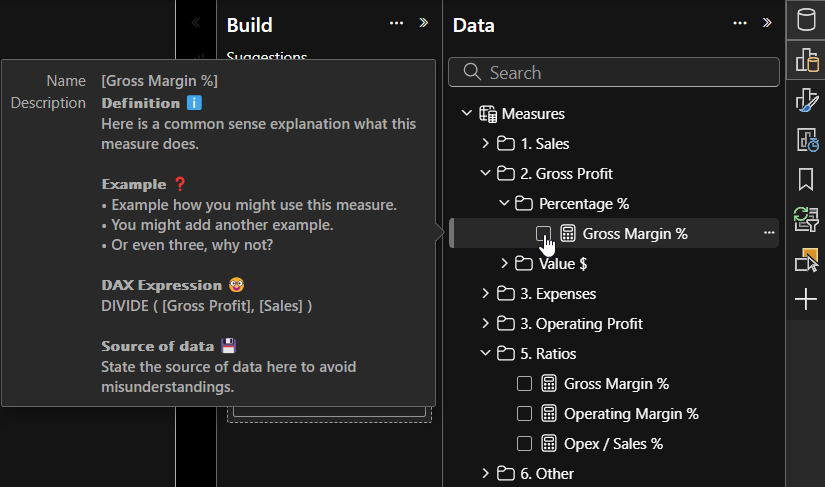The image size is (825, 487).
Task: Click the 3. Expenses folder icon
Action: click(x=506, y=293)
